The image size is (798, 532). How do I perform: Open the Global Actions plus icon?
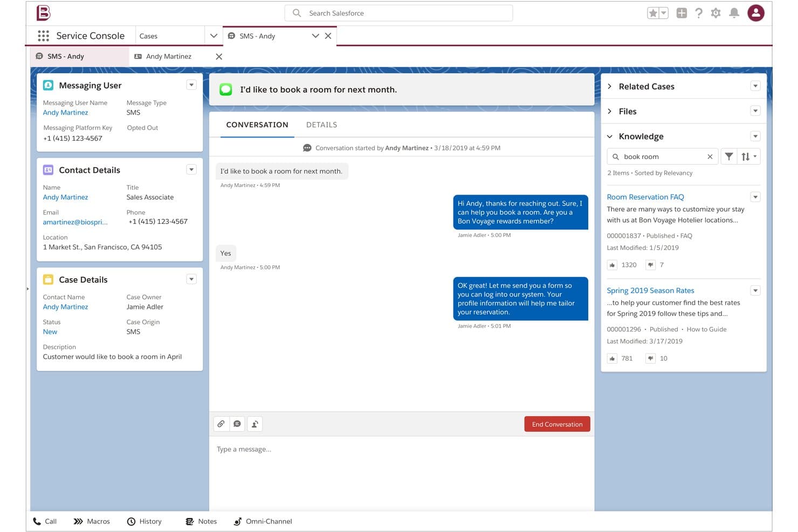click(x=682, y=13)
